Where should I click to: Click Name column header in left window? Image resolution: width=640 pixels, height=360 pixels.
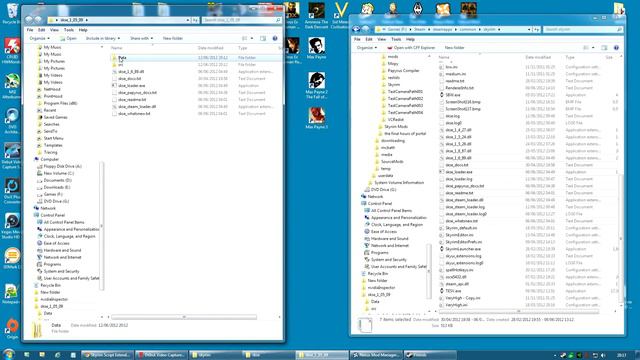coord(117,48)
